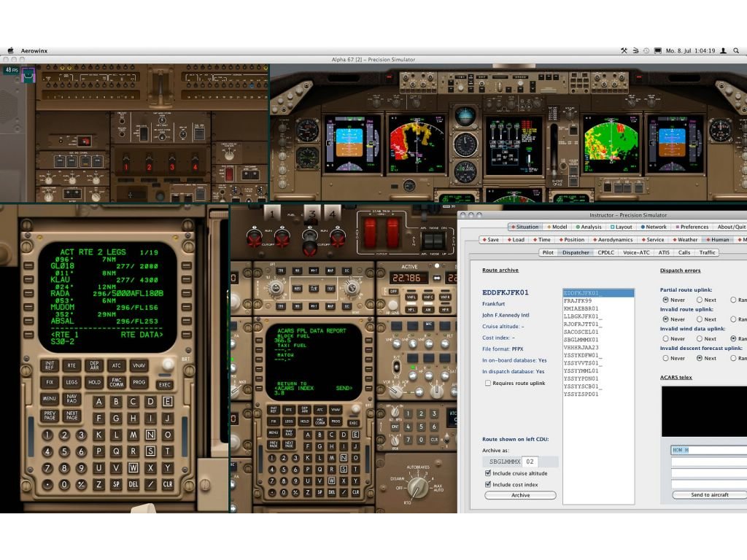Select the LEGS key on left CDU
This screenshot has width=747, height=560.
(x=71, y=382)
